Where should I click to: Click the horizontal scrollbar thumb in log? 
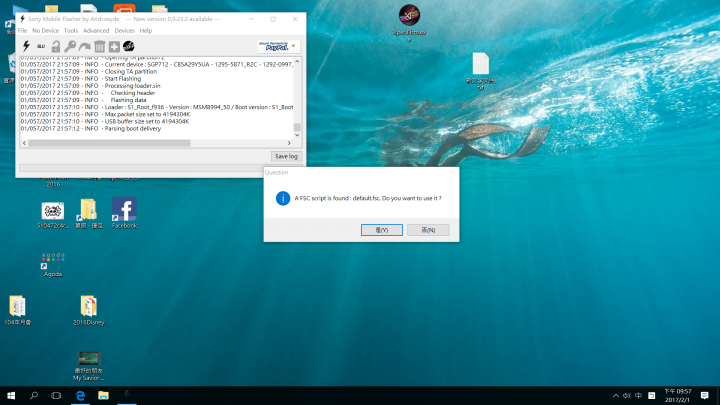[x=109, y=143]
